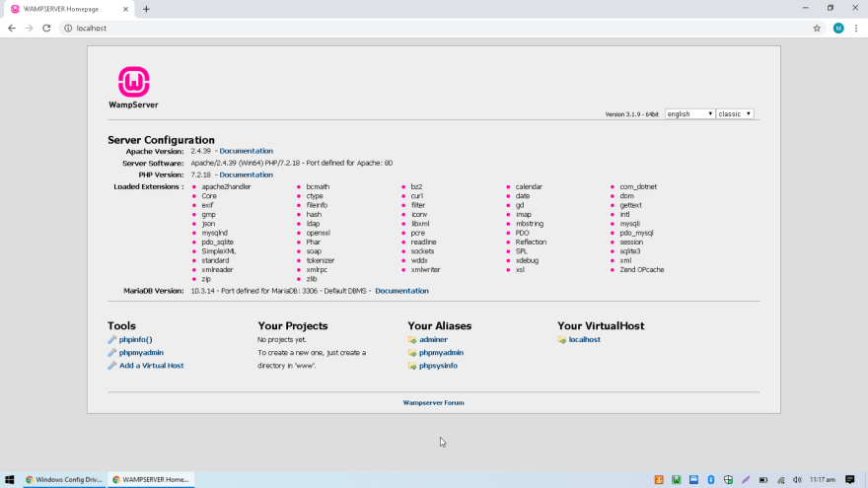Click the 'openssl' extension text
This screenshot has width=868, height=488.
point(319,233)
